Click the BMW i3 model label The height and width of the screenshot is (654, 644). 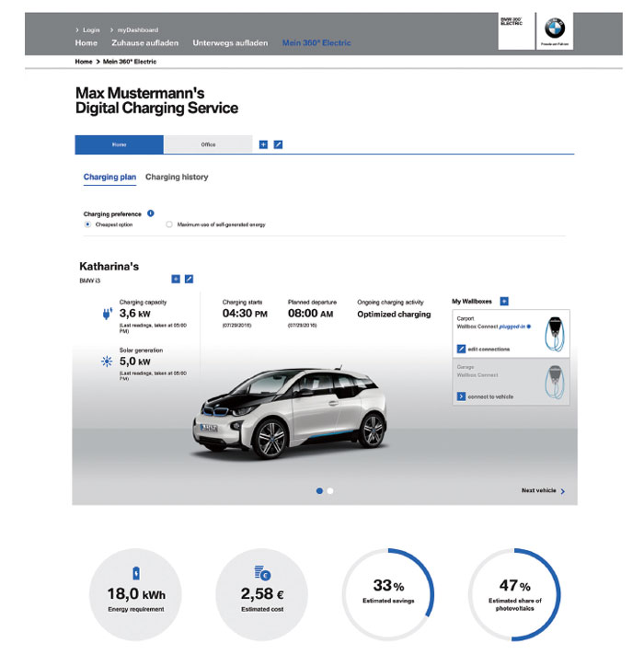(x=89, y=281)
